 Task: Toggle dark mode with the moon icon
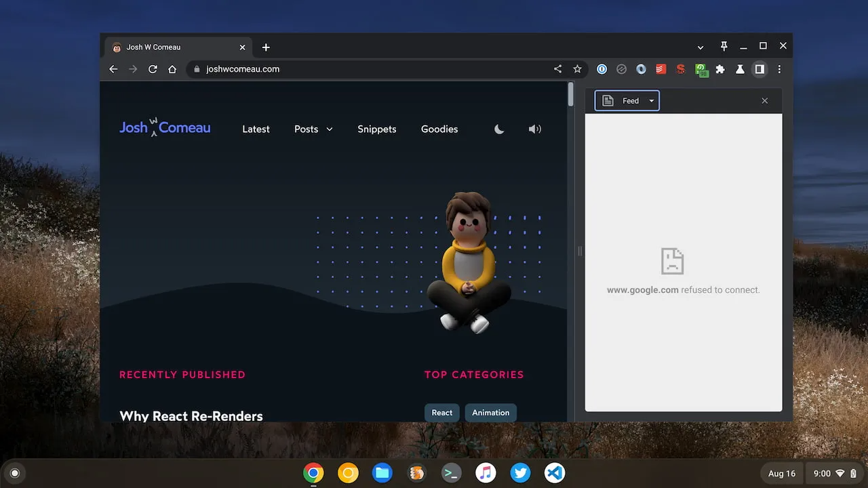(499, 129)
